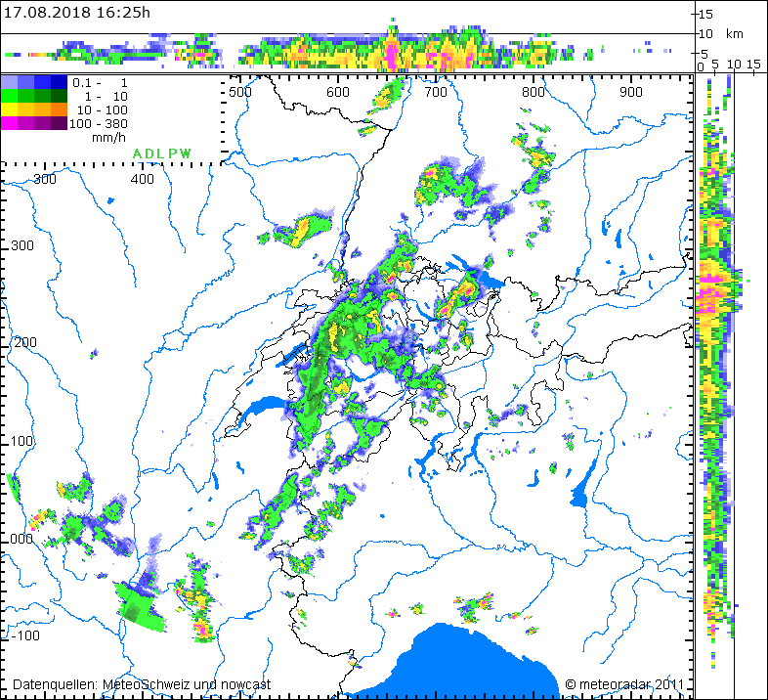Pick the darkest green swatch in the 1 - 10 row

click(x=59, y=96)
